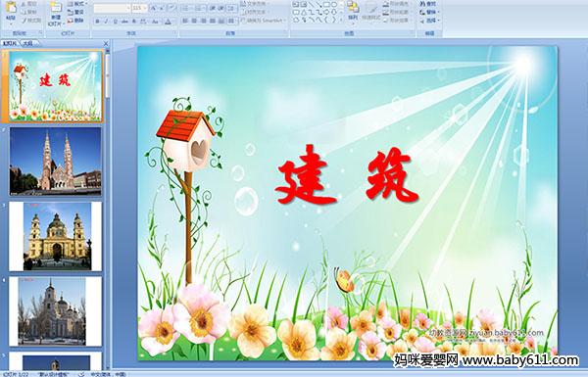Click the New Slide icon
588x377 pixels.
(x=56, y=8)
